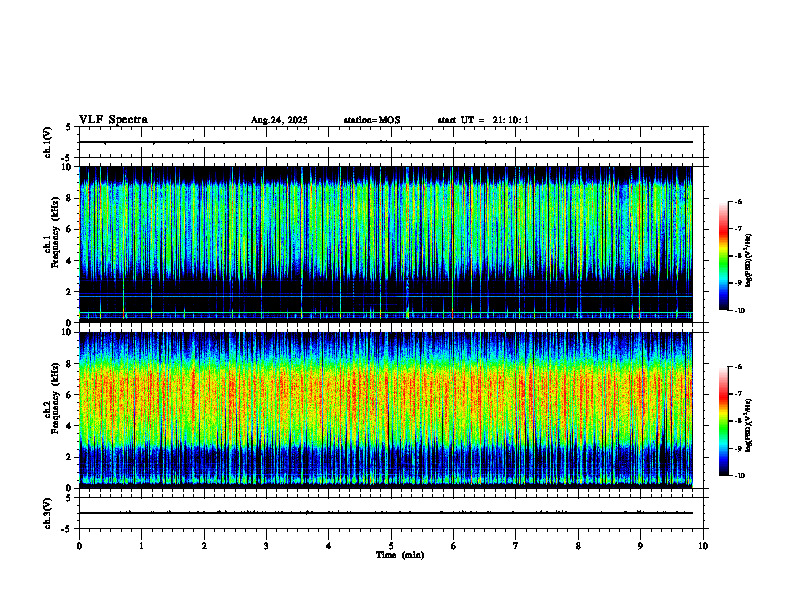Click time axis tick label "9"

640,546
